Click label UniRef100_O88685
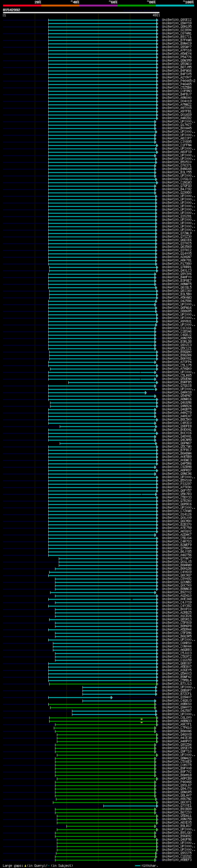 tap(176, 311)
